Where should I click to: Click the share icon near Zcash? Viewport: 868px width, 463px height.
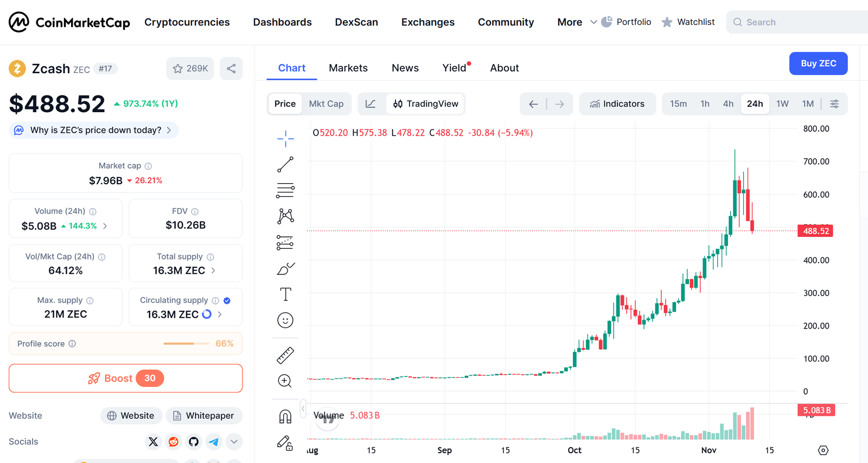tap(231, 68)
